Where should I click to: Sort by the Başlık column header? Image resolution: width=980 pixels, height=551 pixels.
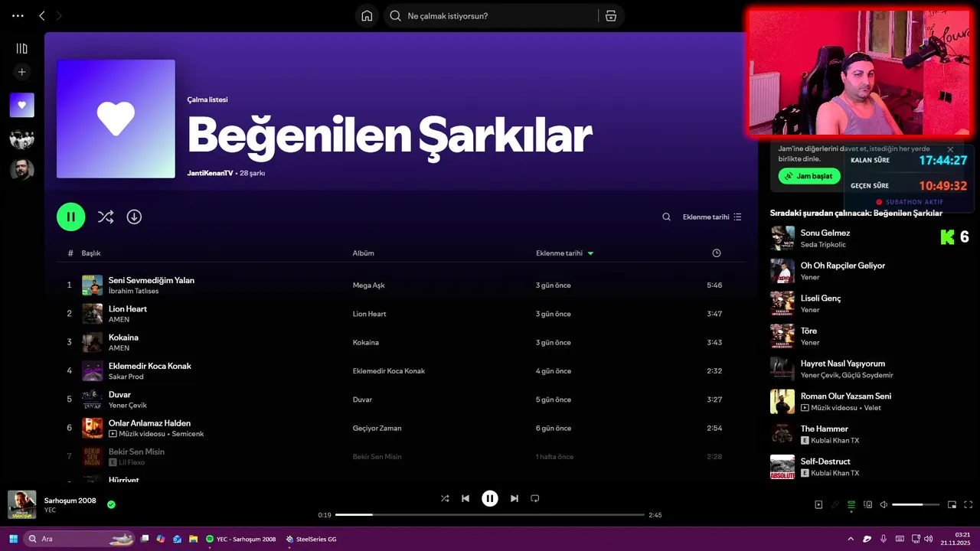(x=91, y=253)
